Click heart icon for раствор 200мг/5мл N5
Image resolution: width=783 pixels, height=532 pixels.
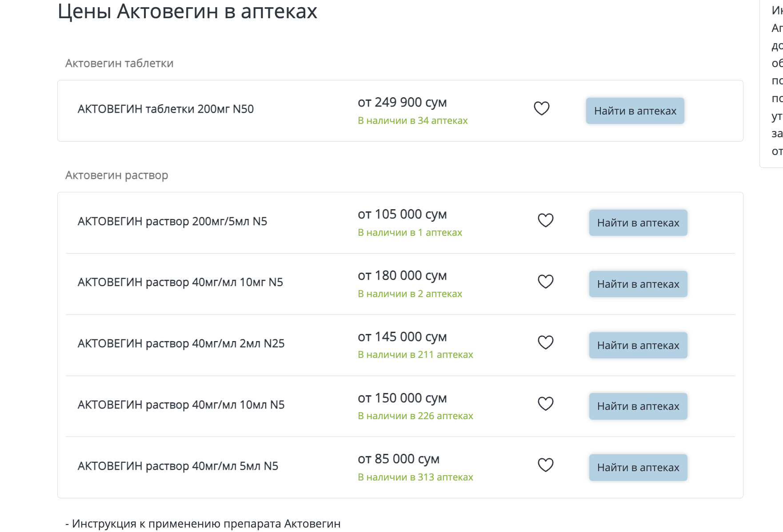click(545, 220)
